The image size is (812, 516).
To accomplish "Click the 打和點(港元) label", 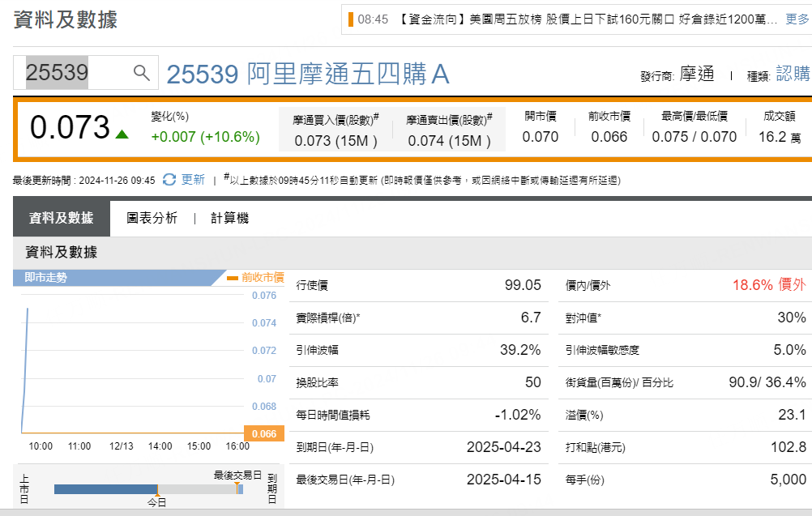I will (x=595, y=448).
